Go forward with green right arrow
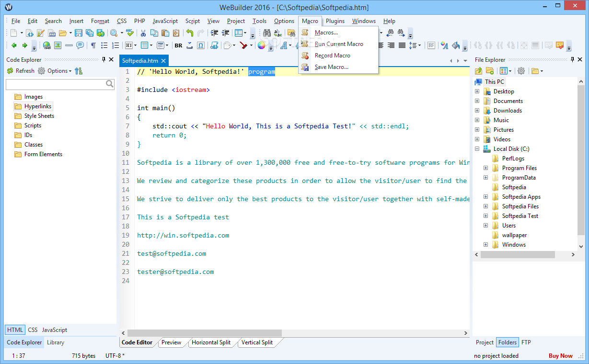This screenshot has width=589, height=364. point(24,45)
